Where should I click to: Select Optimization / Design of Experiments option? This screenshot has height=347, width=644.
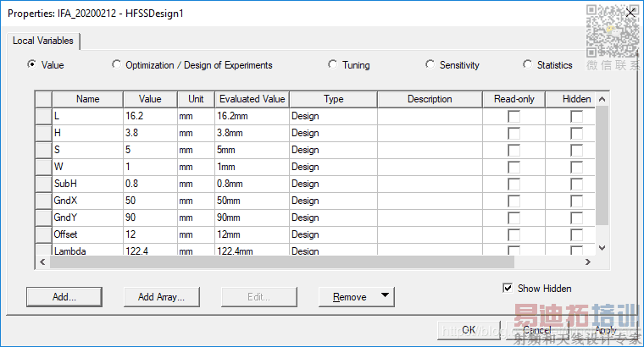click(x=116, y=64)
